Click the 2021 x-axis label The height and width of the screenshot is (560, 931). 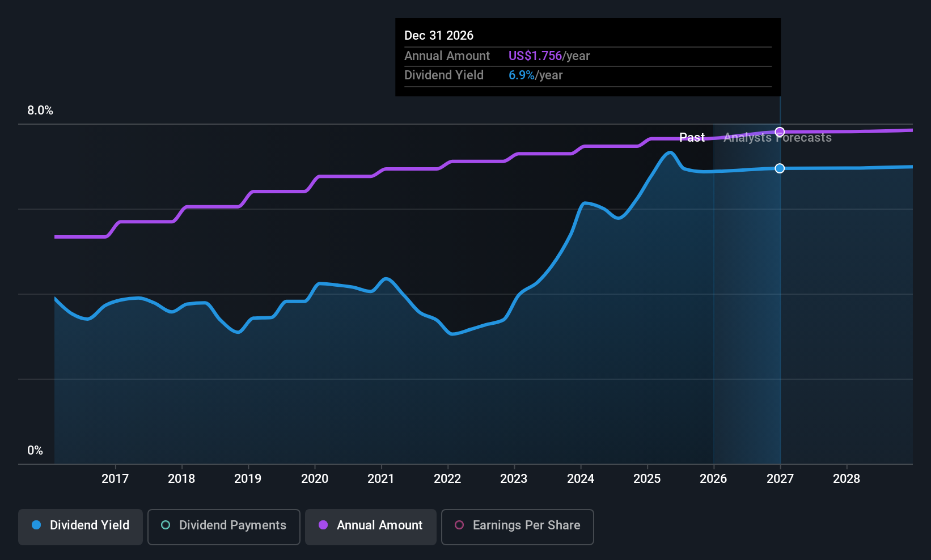pos(381,478)
